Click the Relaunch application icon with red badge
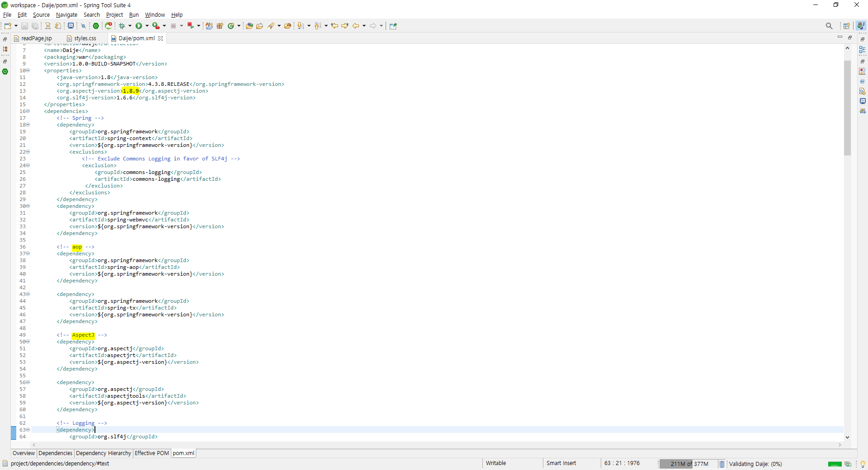868x470 pixels. pos(108,26)
